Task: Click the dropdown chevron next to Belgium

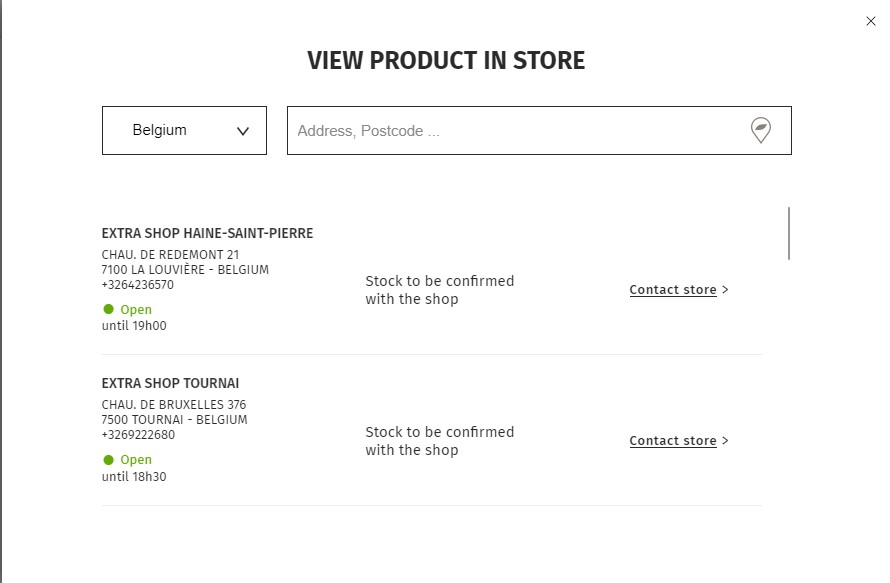Action: (x=243, y=131)
